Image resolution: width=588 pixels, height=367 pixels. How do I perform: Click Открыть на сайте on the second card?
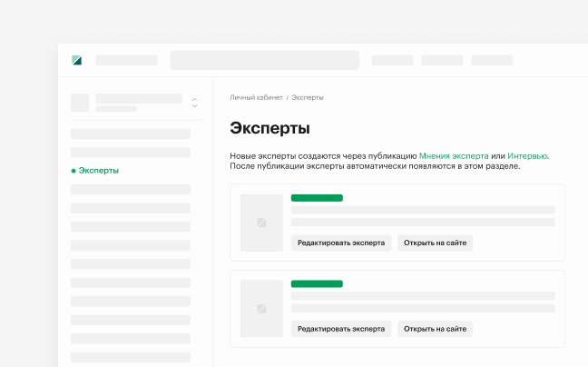tap(435, 329)
